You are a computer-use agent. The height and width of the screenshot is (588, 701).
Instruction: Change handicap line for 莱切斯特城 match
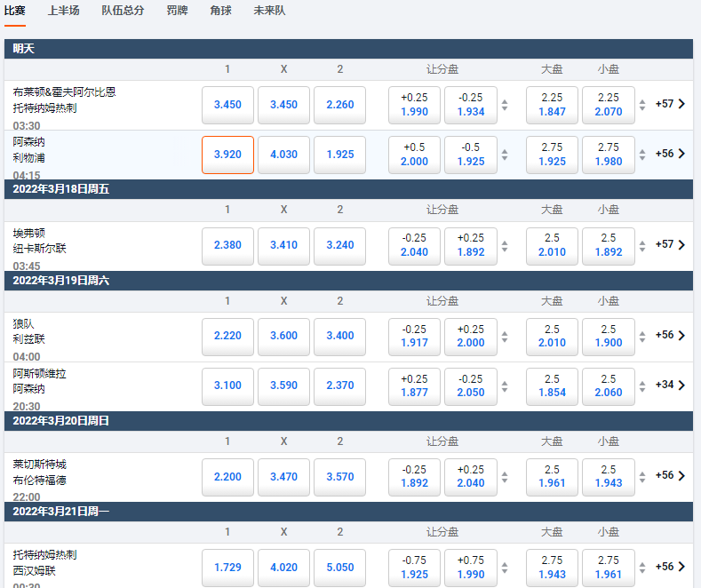[505, 477]
